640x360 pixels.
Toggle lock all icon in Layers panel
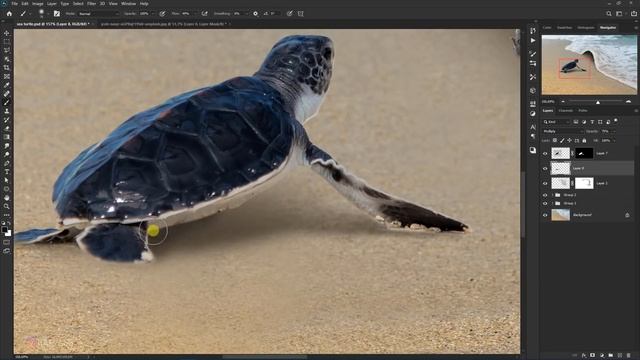584,140
